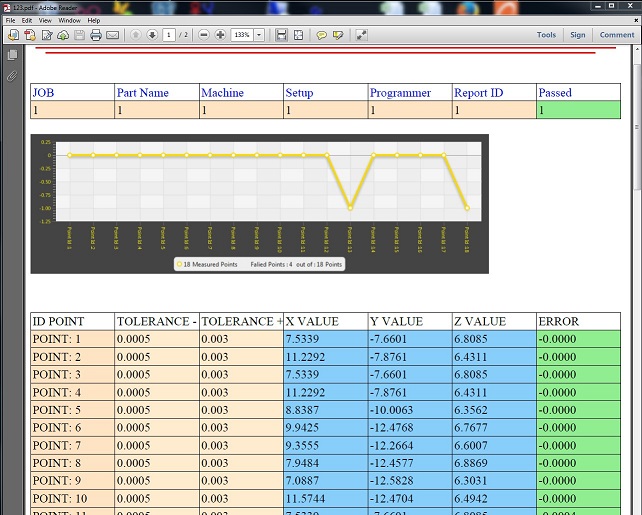642x515 pixels.
Task: Click the 'Part Name' header cell
Action: pyautogui.click(x=157, y=93)
